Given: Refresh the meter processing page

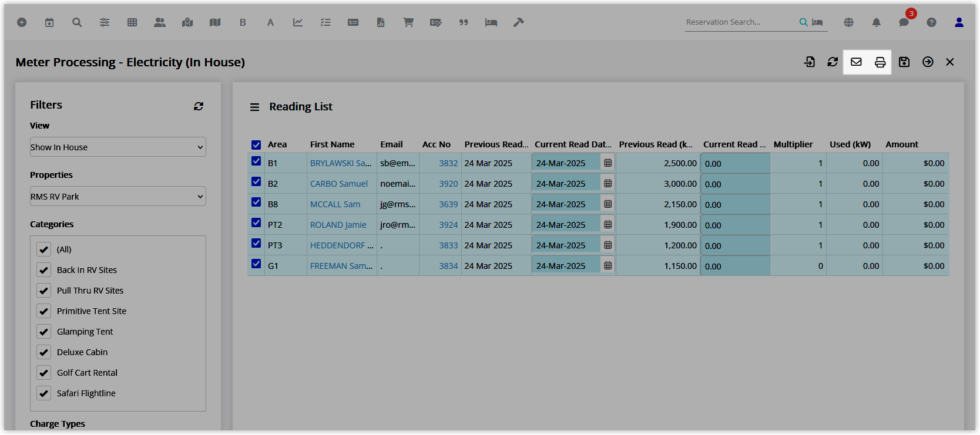Looking at the screenshot, I should coord(833,62).
